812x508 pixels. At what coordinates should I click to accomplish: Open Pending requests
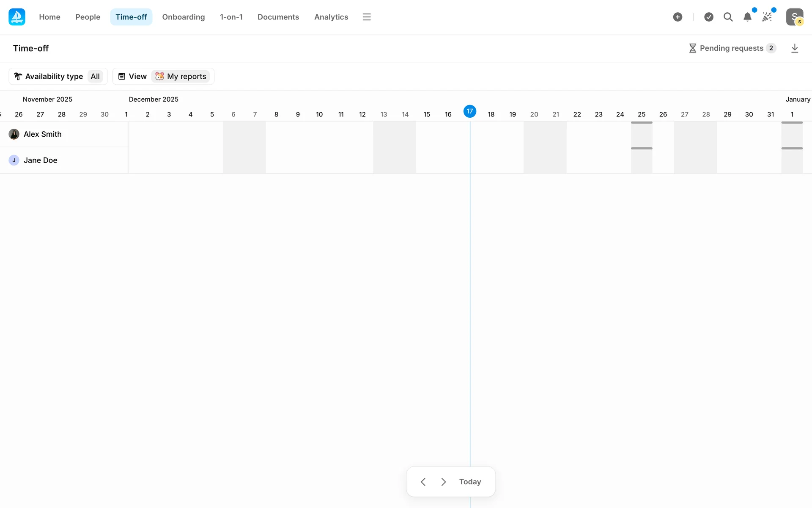pos(732,48)
